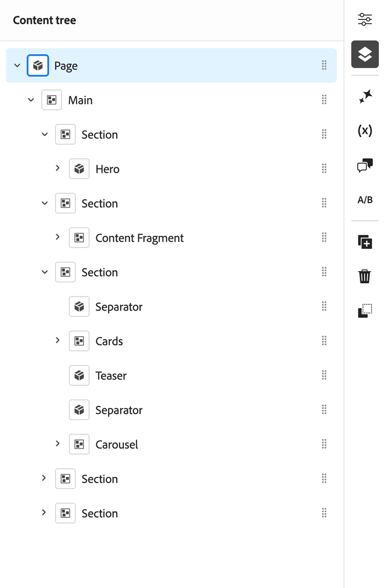This screenshot has height=588, width=384.
Task: Expand the Content Fragment node
Action: (x=58, y=237)
